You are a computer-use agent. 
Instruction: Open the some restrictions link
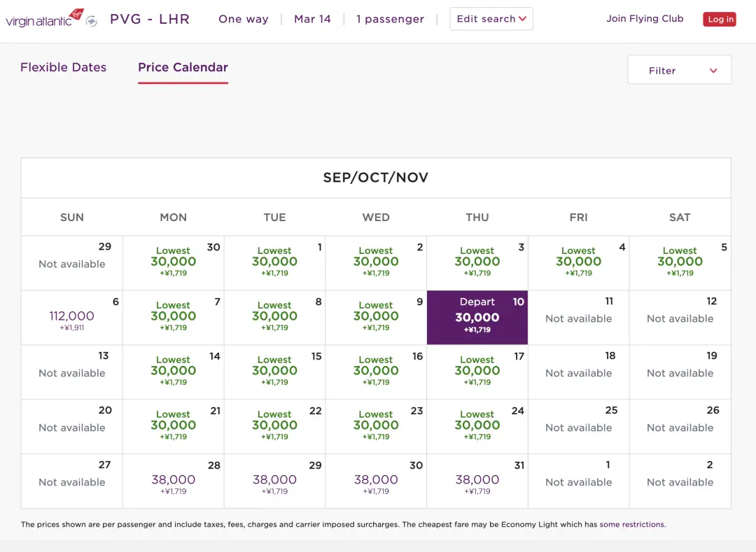click(632, 524)
